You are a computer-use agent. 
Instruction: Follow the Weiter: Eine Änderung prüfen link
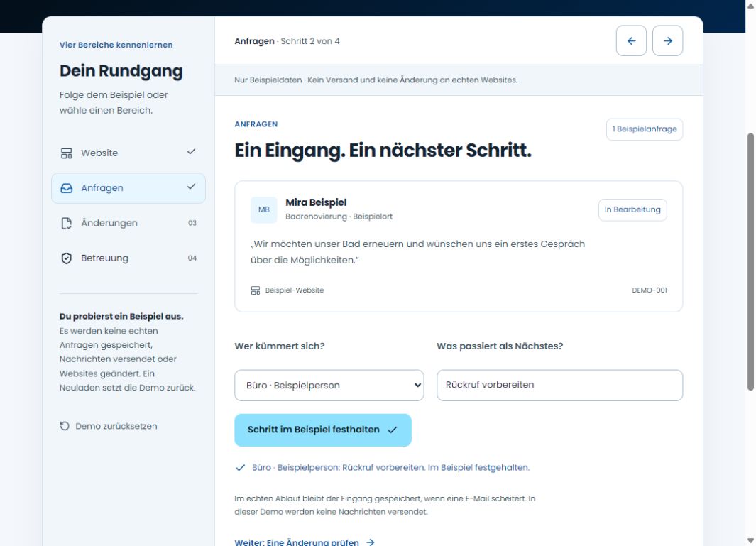tap(305, 542)
